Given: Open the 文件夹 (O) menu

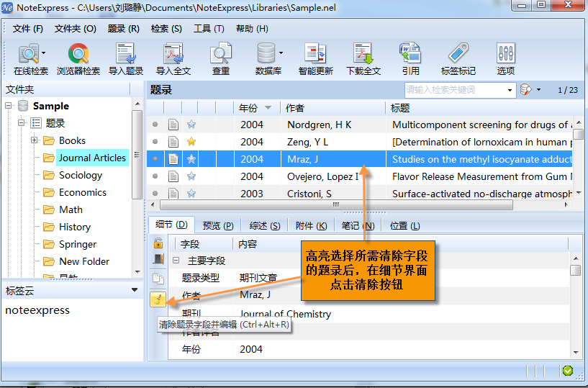Looking at the screenshot, I should tap(76, 29).
